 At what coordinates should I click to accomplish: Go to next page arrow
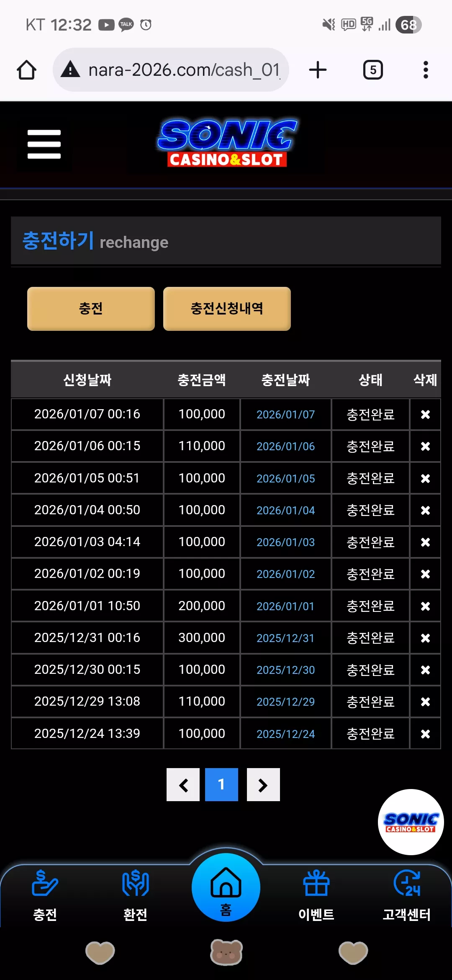[x=263, y=784]
